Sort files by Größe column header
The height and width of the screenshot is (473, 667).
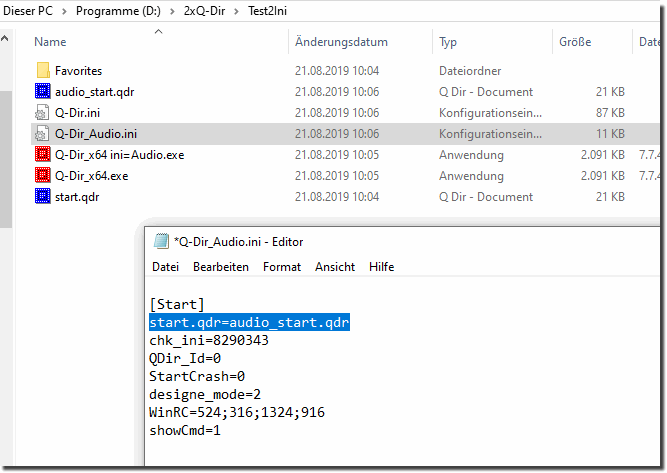575,42
